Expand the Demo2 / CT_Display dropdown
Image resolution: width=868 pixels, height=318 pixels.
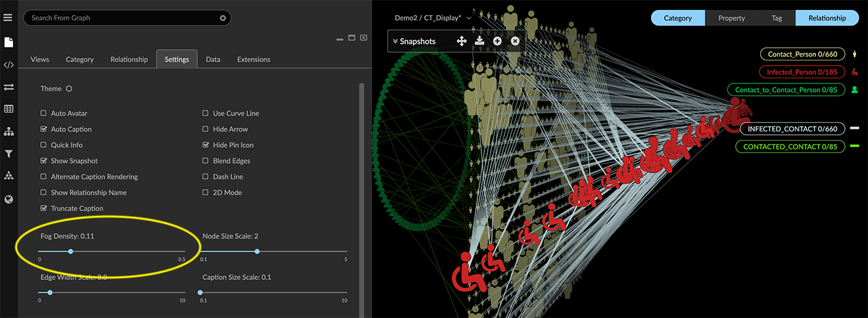click(469, 18)
